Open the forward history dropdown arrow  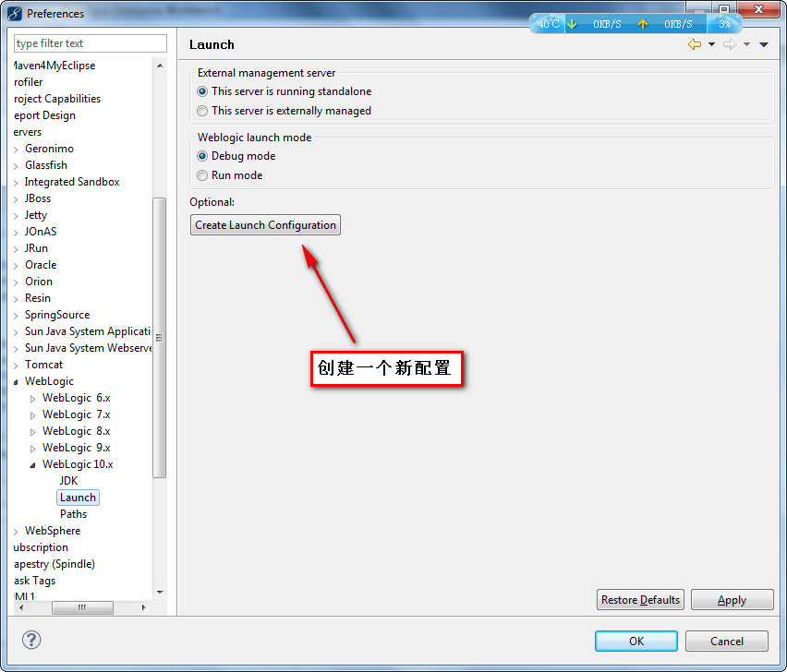[746, 44]
